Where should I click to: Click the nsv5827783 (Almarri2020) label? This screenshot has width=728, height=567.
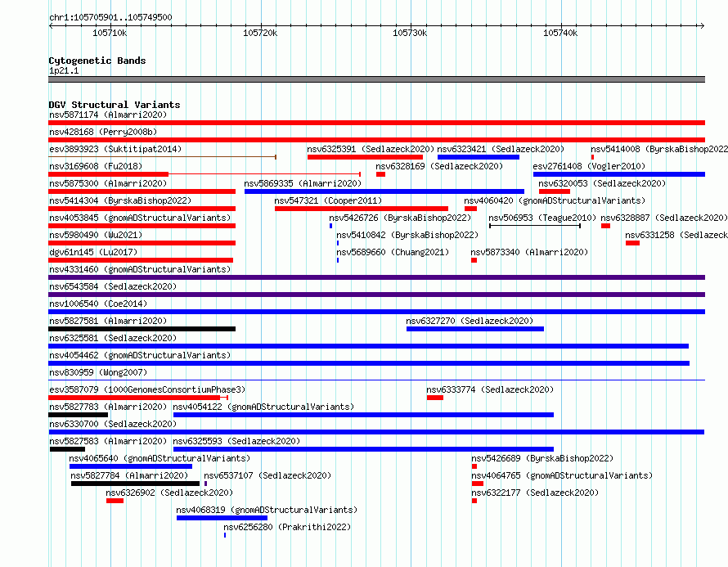tap(108, 407)
